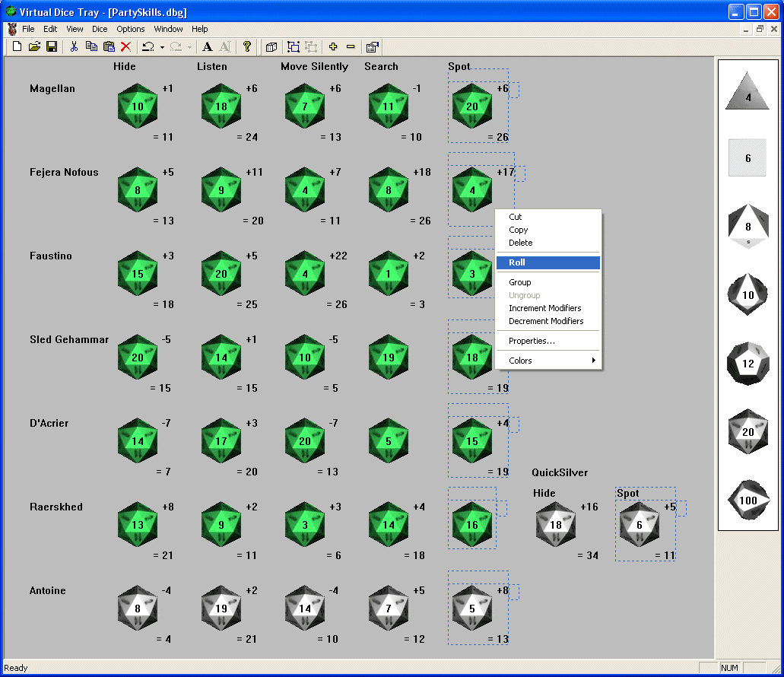Pick the d100 die from the palette
Screen dimensions: 784x677
point(747,500)
